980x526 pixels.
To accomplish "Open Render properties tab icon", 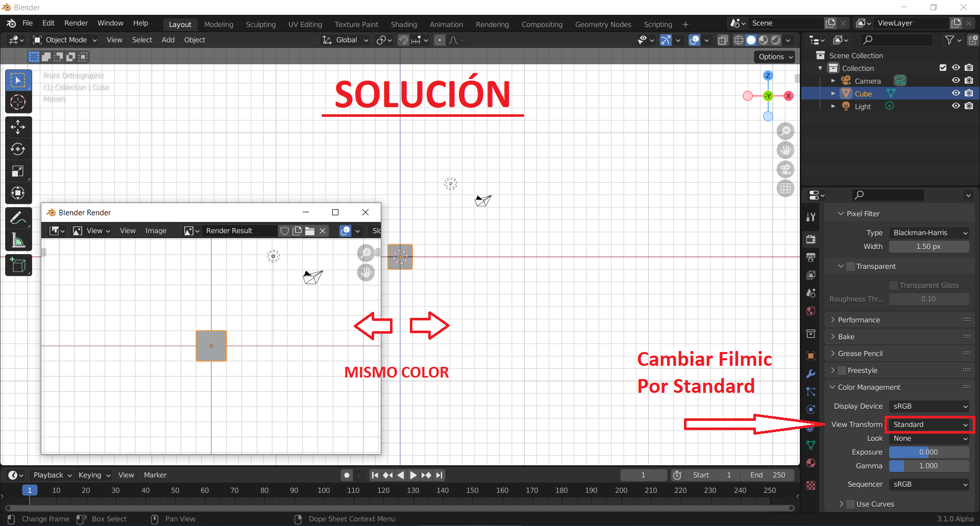I will [811, 239].
